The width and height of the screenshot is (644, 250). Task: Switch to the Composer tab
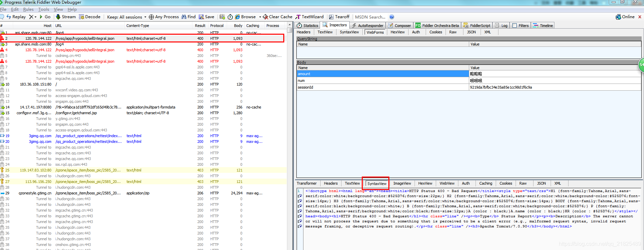click(399, 25)
